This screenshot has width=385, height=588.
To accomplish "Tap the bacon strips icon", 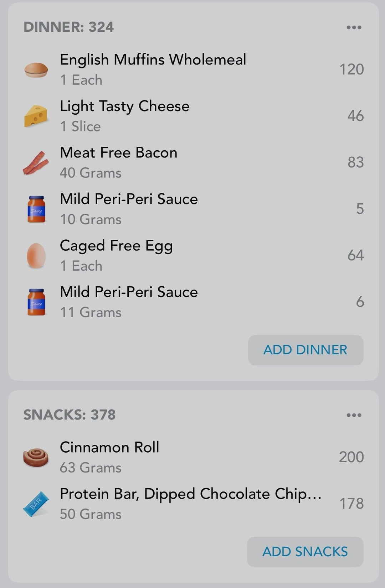I will [36, 163].
